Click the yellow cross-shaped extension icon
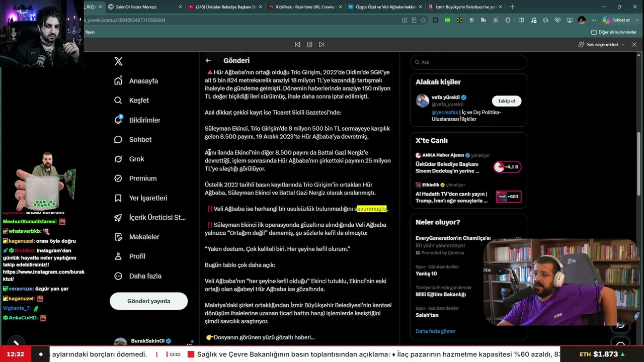This screenshot has height=362, width=644. pos(459,20)
